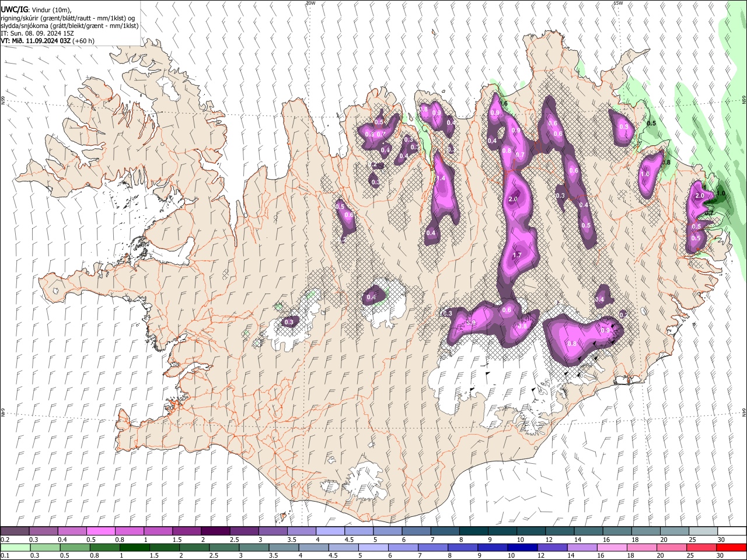The image size is (747, 560).
Task: Select the grey-green 3–3.5 rain swatch
Action: (253, 547)
